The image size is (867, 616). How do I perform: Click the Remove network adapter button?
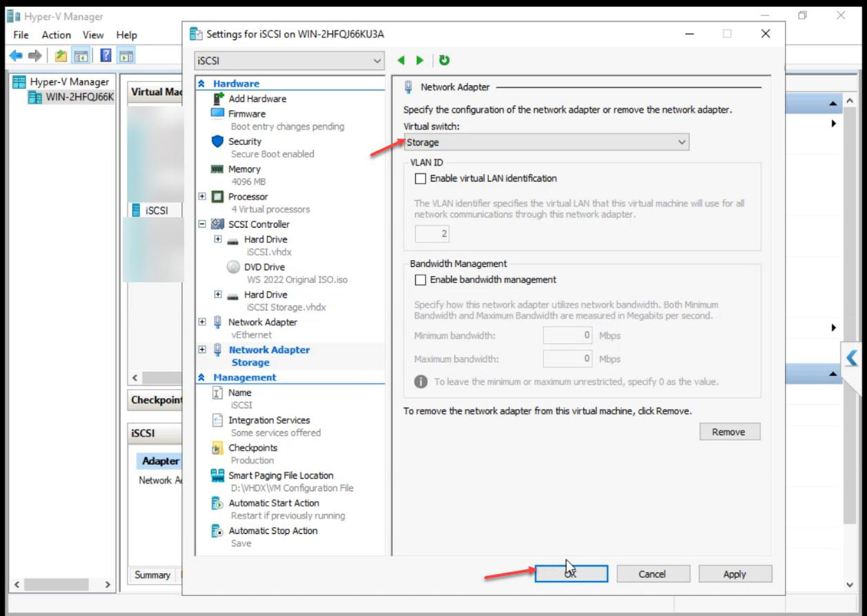(728, 432)
